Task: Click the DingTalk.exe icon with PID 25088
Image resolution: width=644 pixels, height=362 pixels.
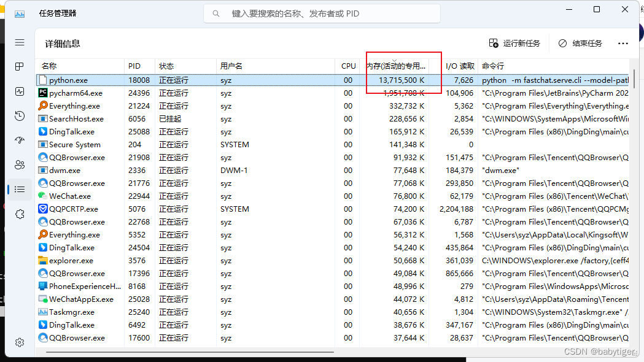Action: coord(43,132)
